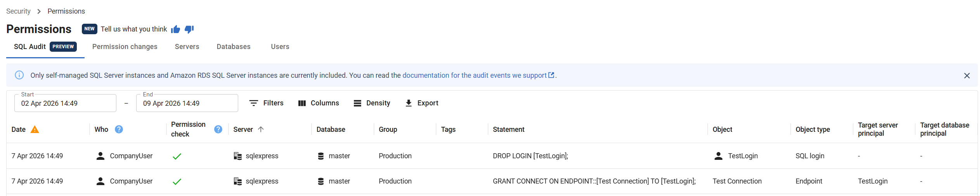This screenshot has height=196, width=980.
Task: Switch to the Servers tab
Action: [187, 47]
